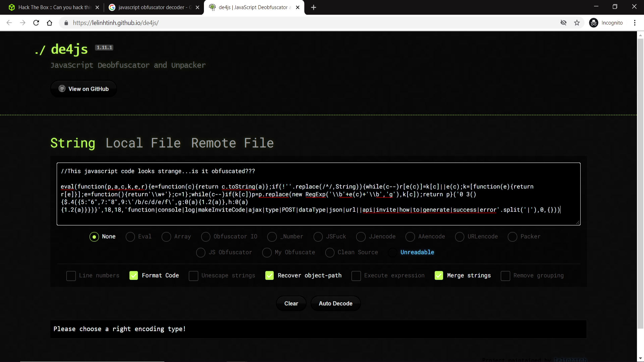Open a new browser tab
The height and width of the screenshot is (362, 644).
point(314,7)
